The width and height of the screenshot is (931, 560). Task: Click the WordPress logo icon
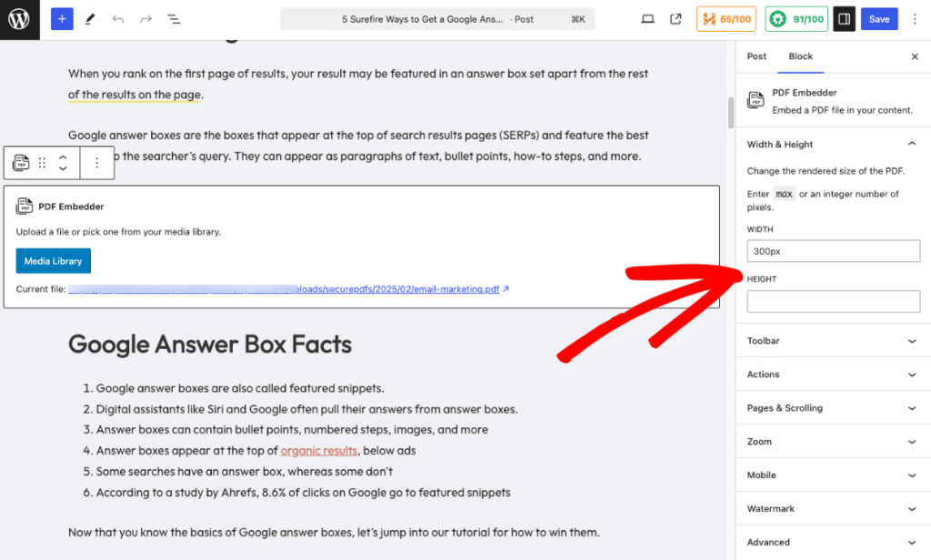point(19,19)
